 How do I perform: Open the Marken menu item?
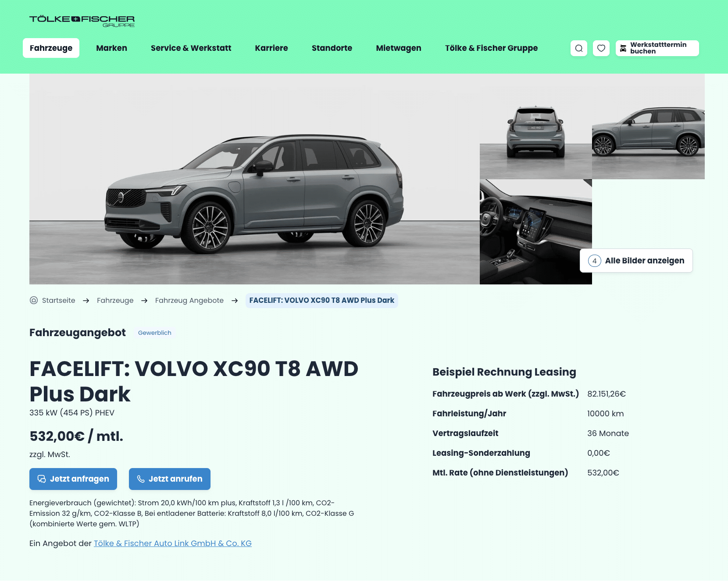tap(111, 48)
